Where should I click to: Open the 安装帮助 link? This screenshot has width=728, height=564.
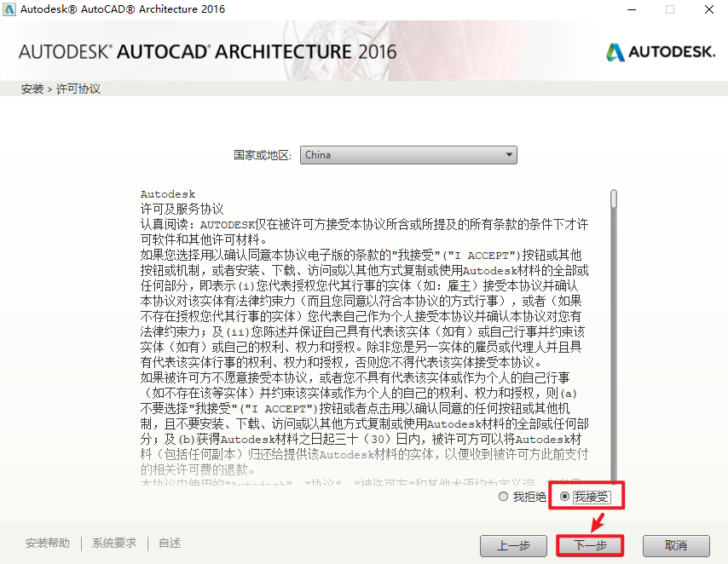click(48, 544)
